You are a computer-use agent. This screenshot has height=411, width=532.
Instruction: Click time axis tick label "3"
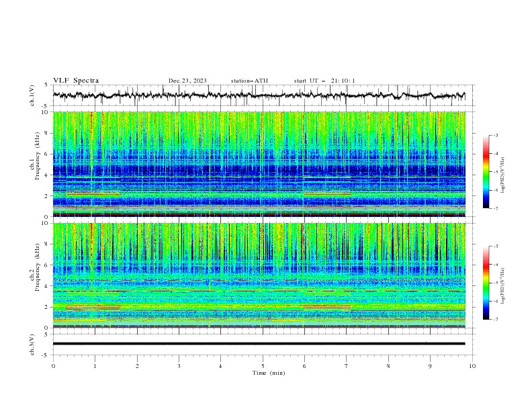coord(179,366)
